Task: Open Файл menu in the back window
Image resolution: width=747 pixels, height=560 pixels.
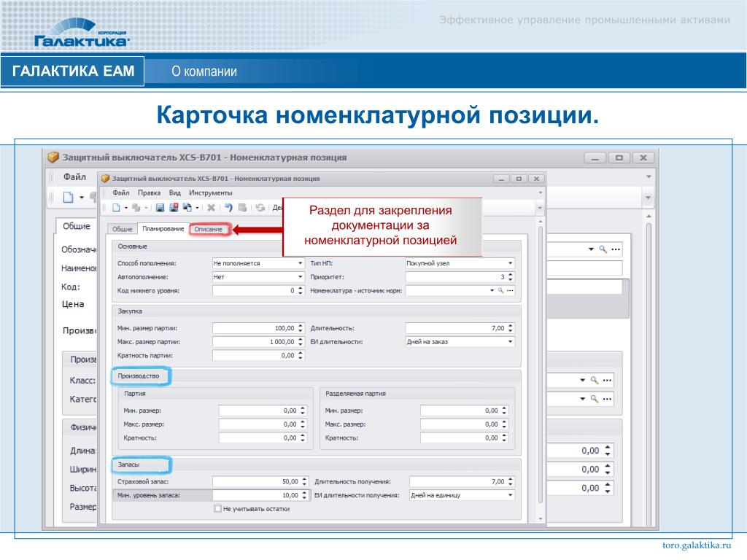Action: (x=75, y=176)
